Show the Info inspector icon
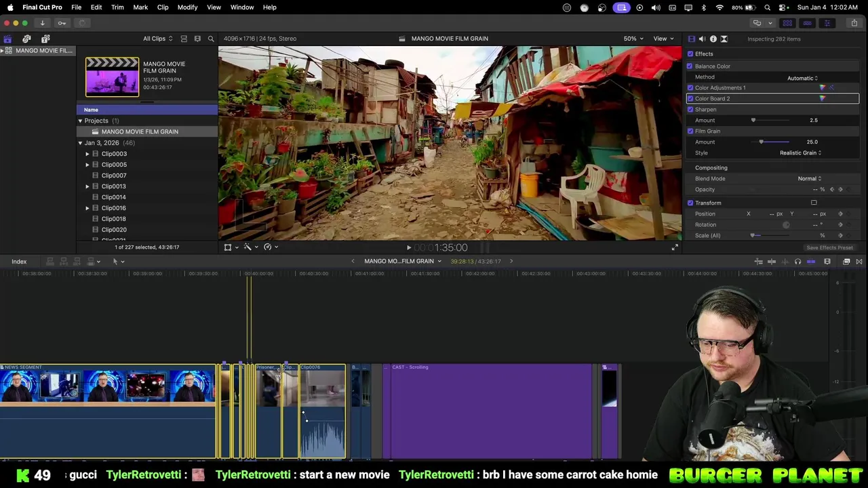The width and height of the screenshot is (868, 488). click(713, 39)
